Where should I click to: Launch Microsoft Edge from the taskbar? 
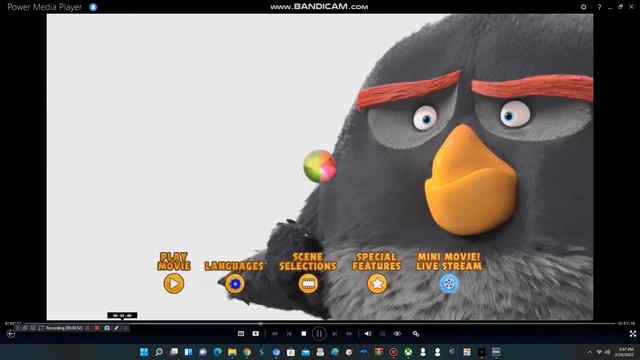click(x=218, y=352)
